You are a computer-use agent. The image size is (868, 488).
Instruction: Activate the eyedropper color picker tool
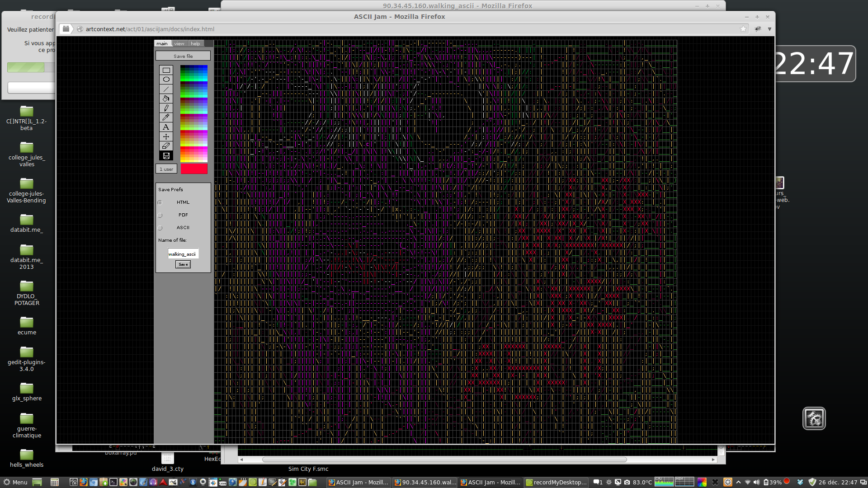[166, 117]
